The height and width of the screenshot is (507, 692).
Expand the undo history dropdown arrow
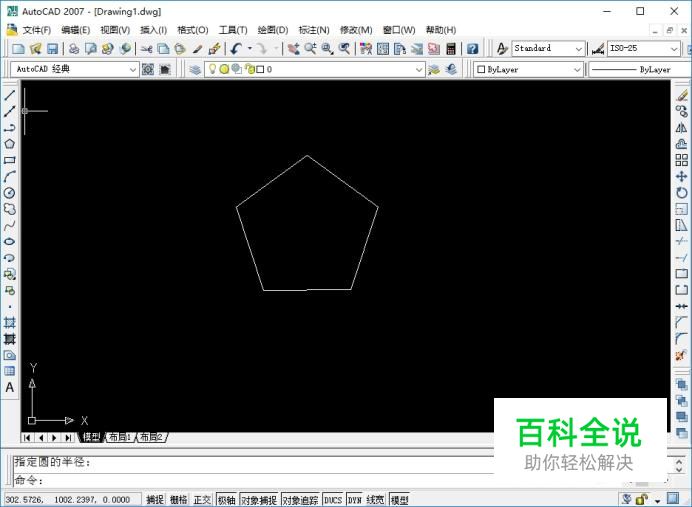pos(249,49)
